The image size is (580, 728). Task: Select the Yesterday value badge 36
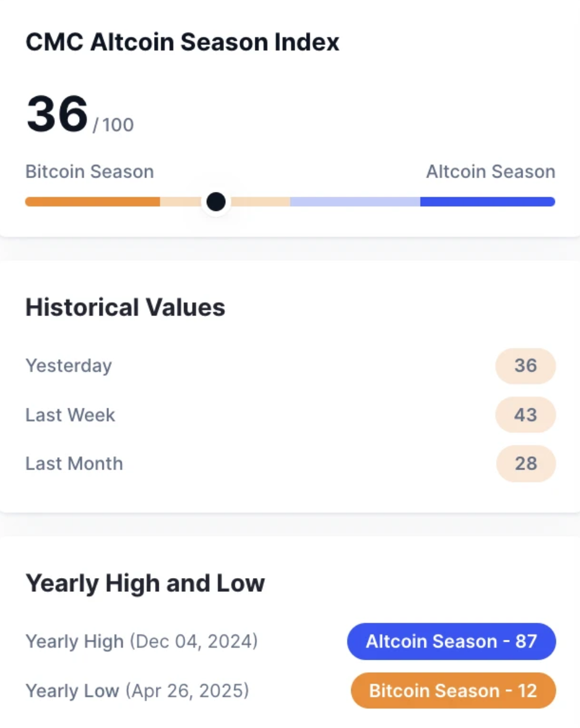point(525,366)
